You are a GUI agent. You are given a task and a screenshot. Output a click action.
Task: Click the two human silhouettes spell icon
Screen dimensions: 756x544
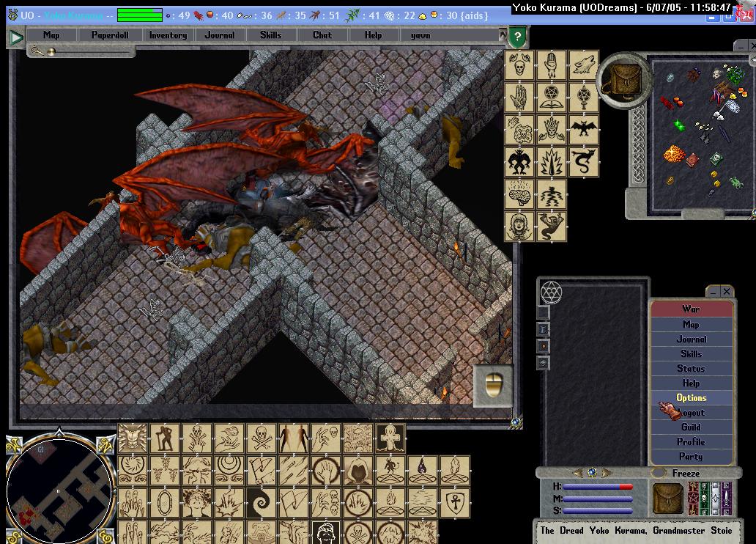click(294, 438)
